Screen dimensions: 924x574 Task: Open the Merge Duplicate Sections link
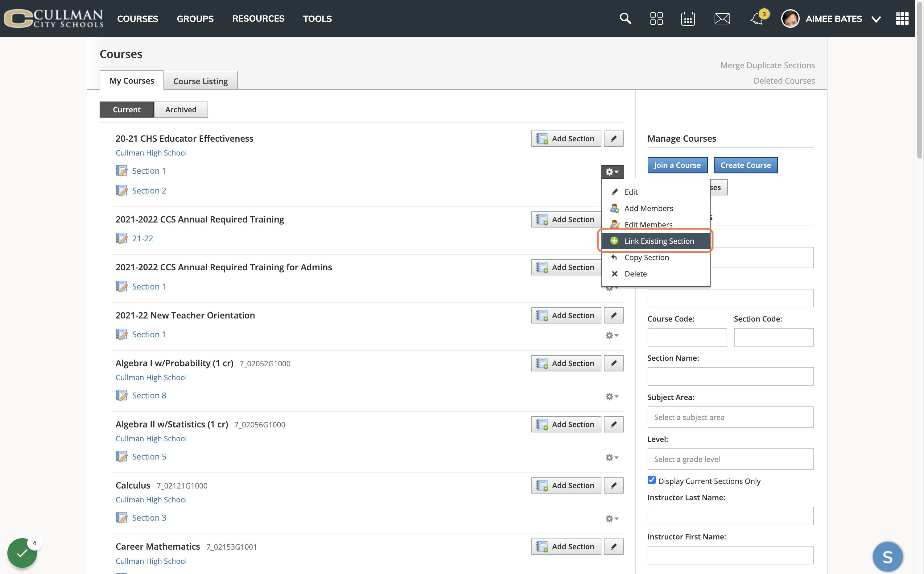pos(767,65)
